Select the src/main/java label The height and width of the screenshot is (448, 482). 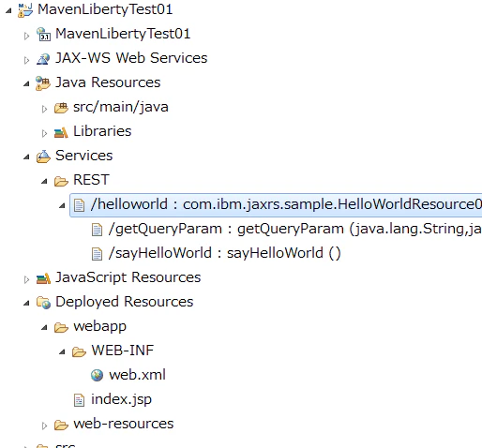(x=121, y=107)
